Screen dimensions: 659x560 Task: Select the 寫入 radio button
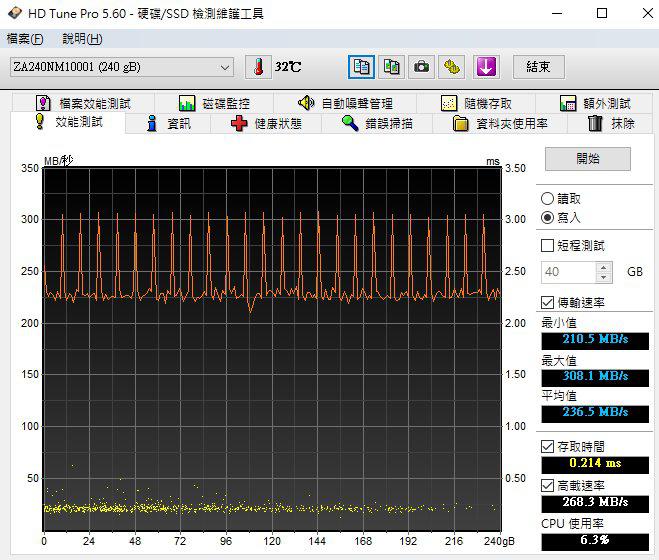click(547, 217)
